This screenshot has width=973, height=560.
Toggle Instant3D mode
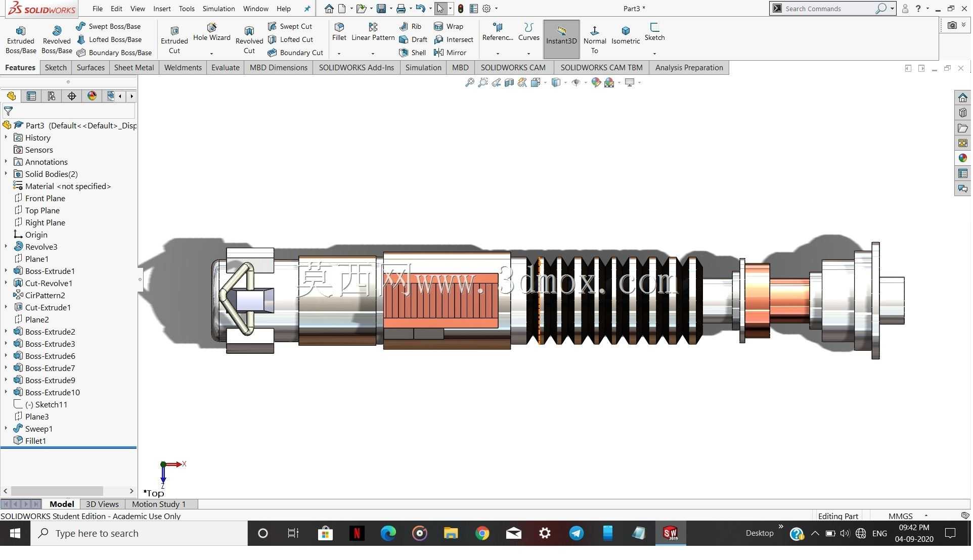(561, 39)
